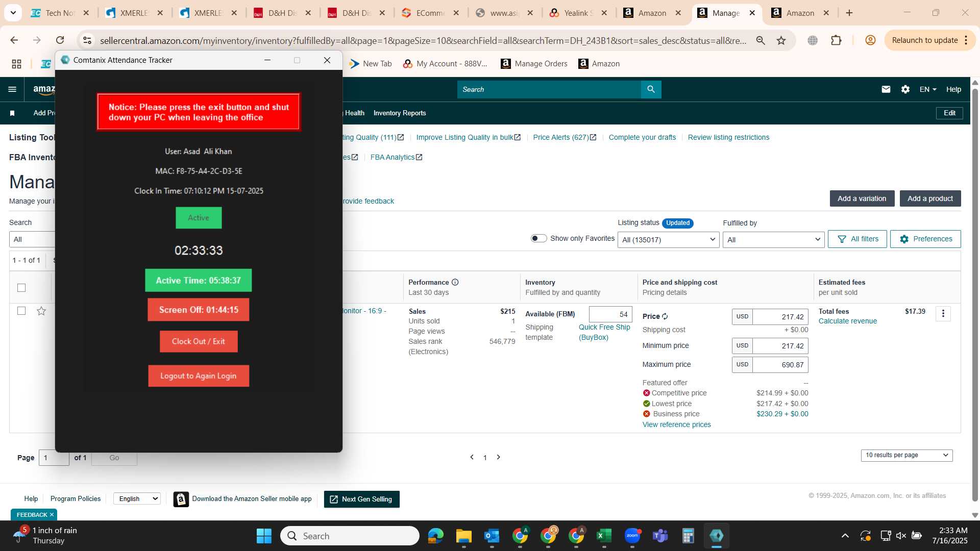
Task: Open Microsoft Teams from the taskbar
Action: [x=660, y=536]
